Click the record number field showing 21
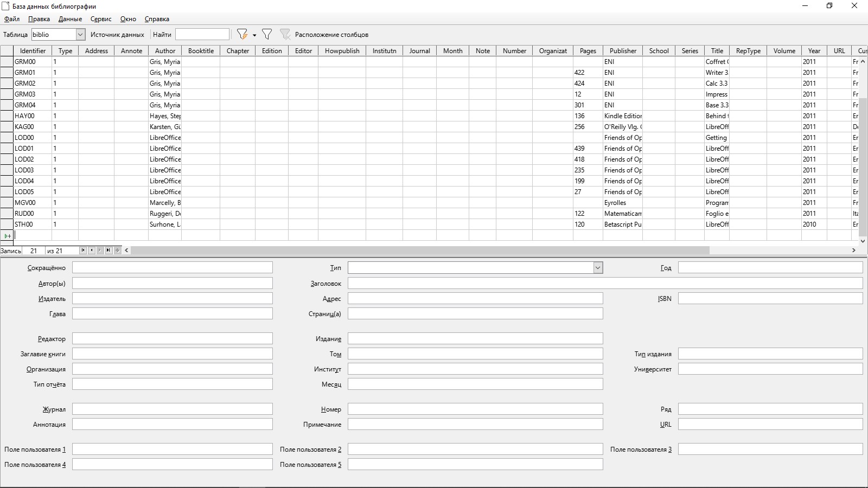Viewport: 868px width, 488px height. (33, 251)
